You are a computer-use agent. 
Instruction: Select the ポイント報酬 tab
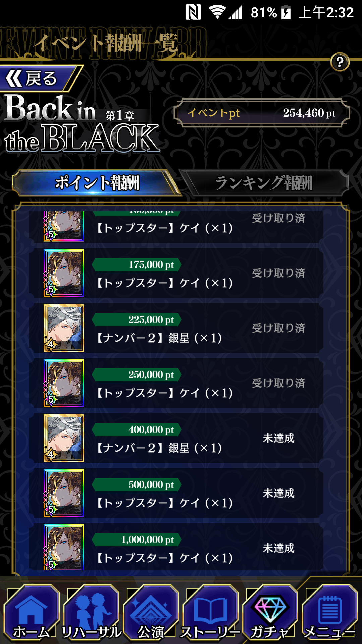coord(97,183)
